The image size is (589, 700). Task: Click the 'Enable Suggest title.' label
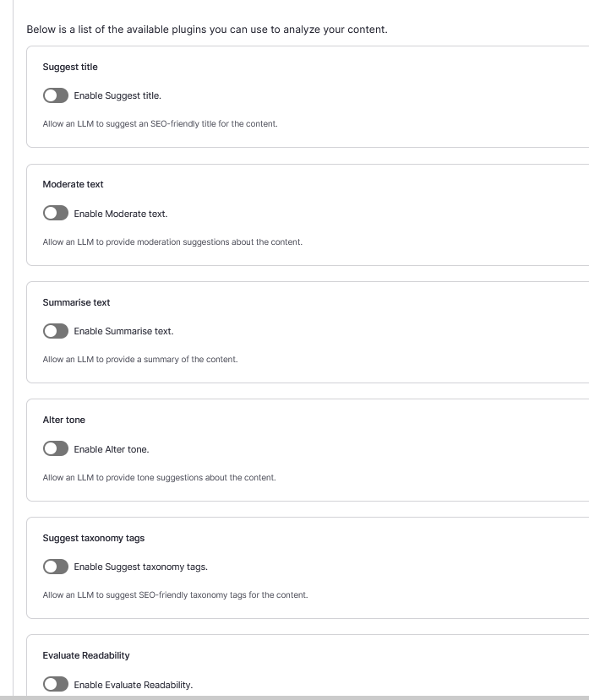point(118,95)
